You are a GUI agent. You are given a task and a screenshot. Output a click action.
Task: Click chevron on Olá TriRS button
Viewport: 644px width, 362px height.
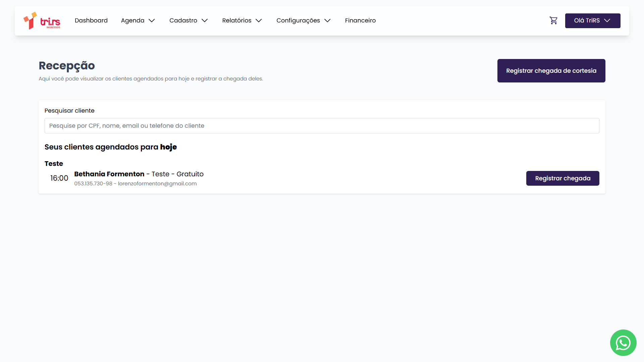(607, 21)
